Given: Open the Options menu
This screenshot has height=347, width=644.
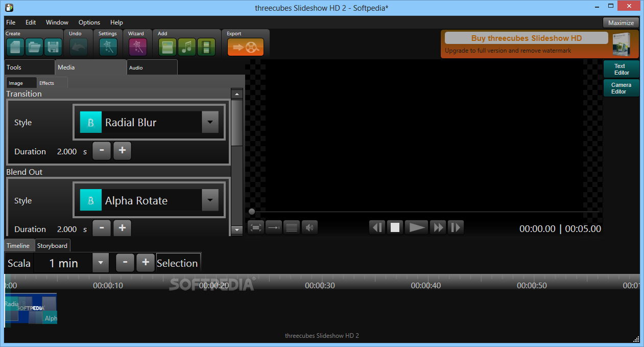Looking at the screenshot, I should [89, 22].
